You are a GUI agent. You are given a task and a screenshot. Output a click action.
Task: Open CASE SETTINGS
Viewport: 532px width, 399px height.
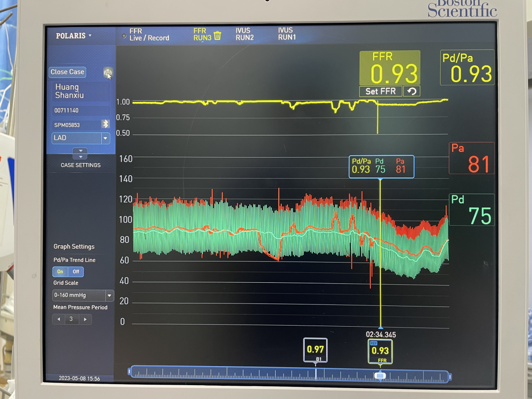click(x=80, y=165)
